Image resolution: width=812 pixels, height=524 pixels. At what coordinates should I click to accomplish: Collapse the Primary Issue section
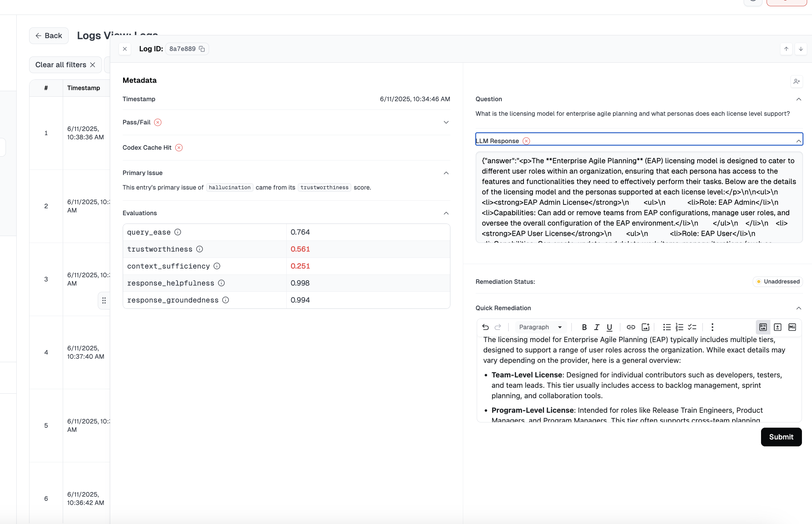pyautogui.click(x=446, y=173)
